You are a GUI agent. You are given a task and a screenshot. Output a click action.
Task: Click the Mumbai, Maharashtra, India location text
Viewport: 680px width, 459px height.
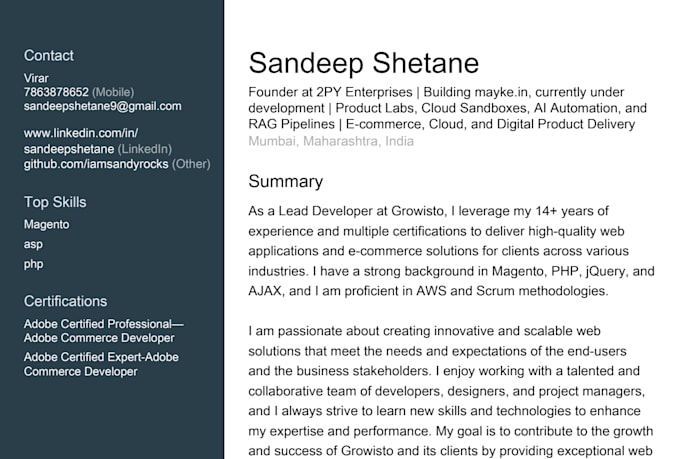[x=331, y=141]
